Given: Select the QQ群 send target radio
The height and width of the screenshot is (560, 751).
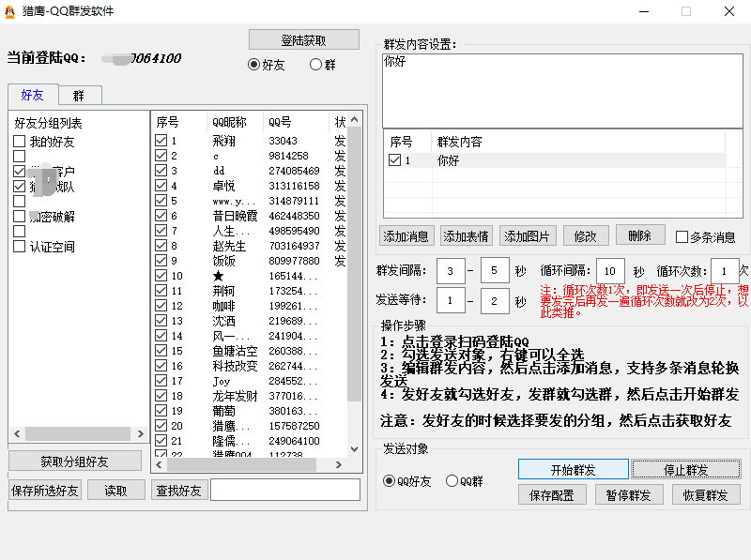Looking at the screenshot, I should pos(452,481).
